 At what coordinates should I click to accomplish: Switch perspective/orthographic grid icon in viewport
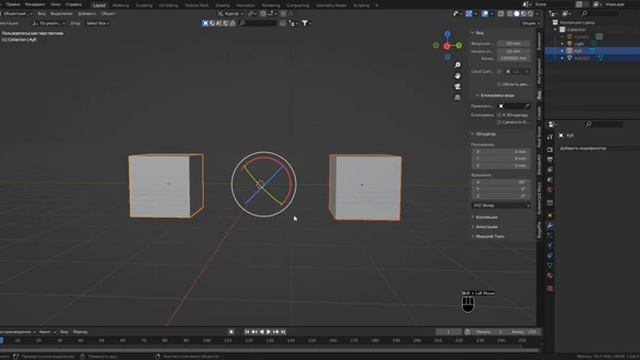pyautogui.click(x=458, y=97)
